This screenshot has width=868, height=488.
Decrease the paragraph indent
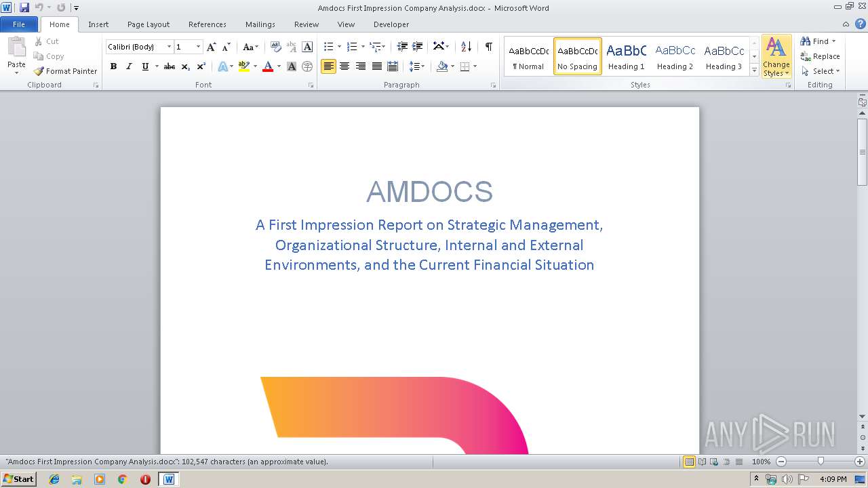click(x=402, y=47)
